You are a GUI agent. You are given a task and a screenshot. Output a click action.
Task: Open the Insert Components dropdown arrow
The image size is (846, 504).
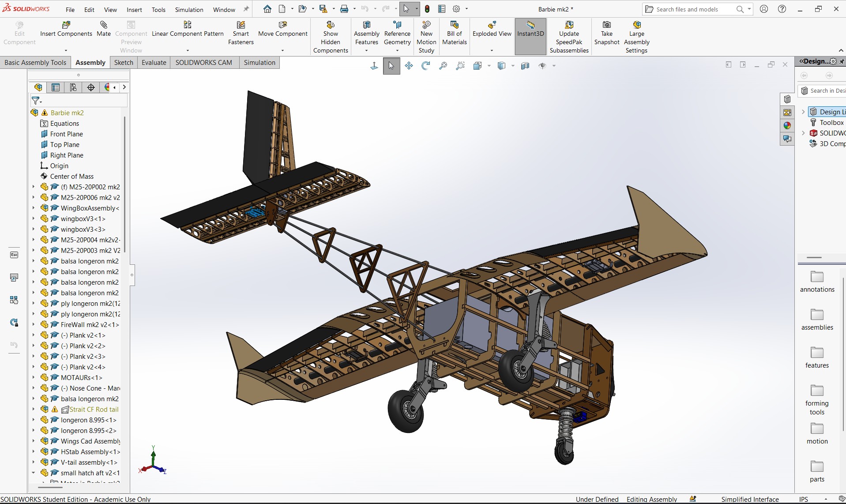coord(66,50)
